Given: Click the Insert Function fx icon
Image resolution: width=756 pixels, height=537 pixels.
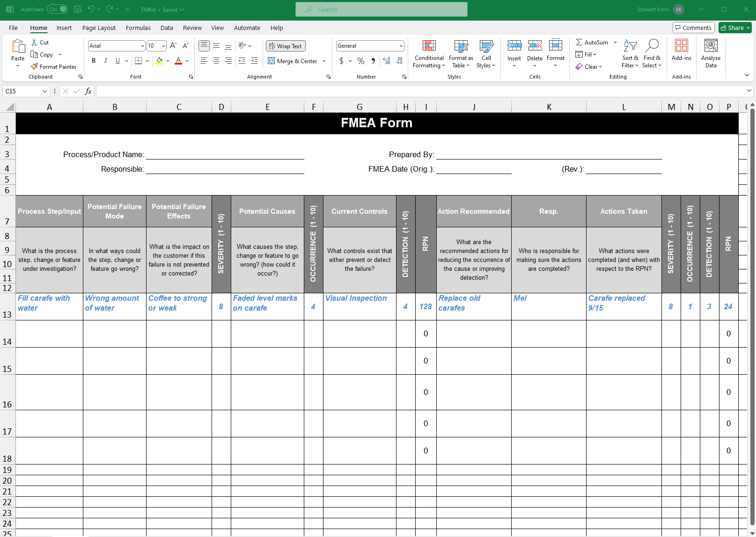Looking at the screenshot, I should point(88,91).
